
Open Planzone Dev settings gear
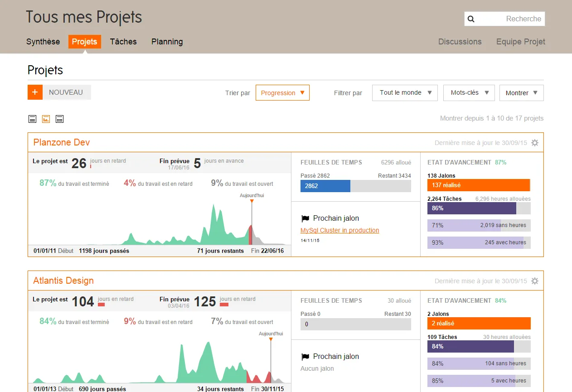(x=535, y=143)
